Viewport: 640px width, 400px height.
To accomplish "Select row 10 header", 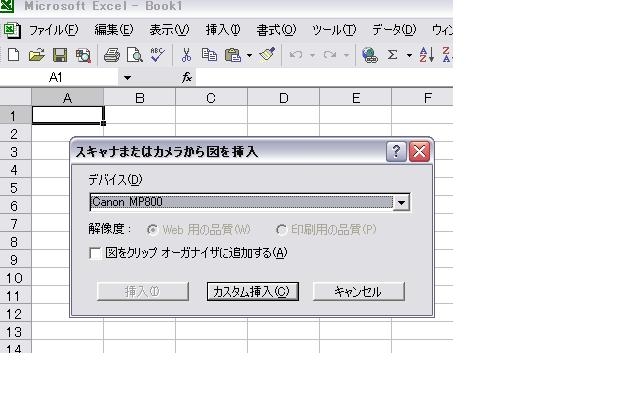I will pos(16,278).
